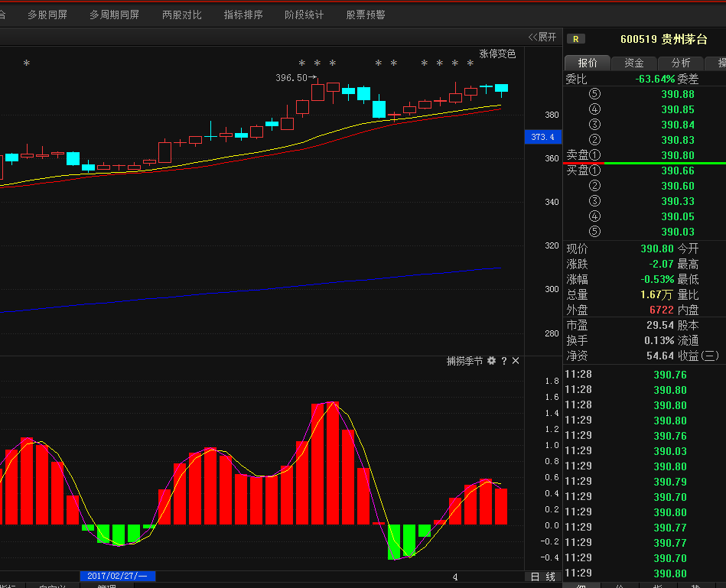Select 卖盘① row price 390.80
Viewport: 726px width, 588px height.
pos(677,155)
